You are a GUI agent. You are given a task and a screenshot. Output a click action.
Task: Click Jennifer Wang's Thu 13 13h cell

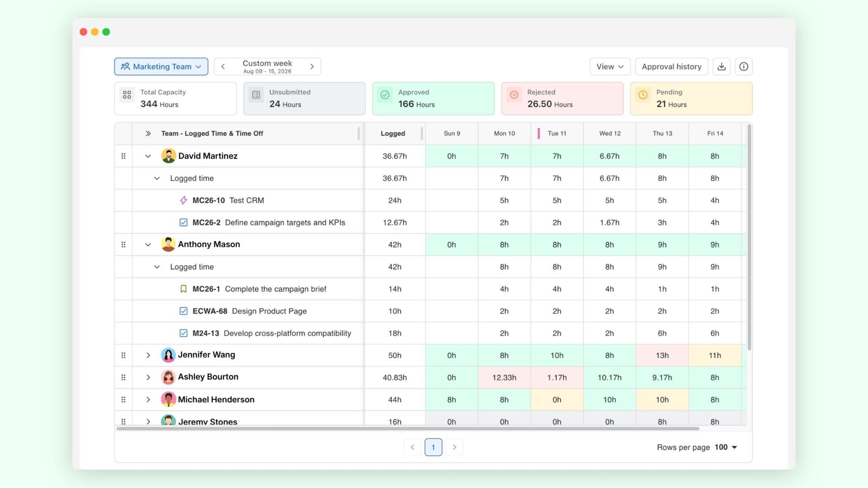[662, 355]
